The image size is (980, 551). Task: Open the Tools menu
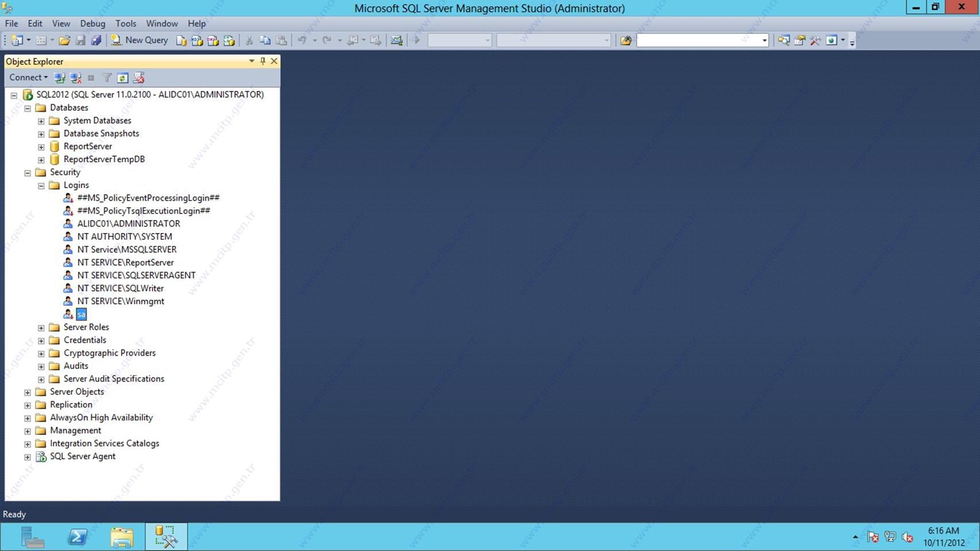pyautogui.click(x=126, y=24)
